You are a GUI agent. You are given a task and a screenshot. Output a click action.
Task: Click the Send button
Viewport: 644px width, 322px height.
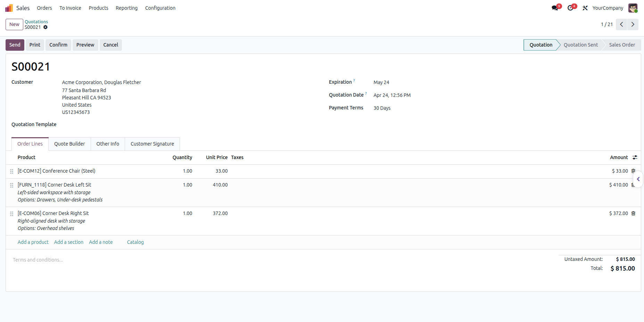point(15,45)
